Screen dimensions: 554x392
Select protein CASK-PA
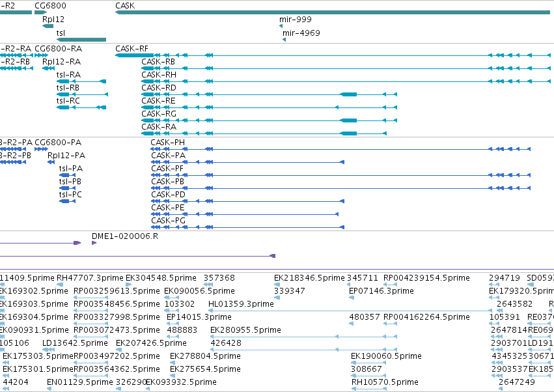point(247,162)
